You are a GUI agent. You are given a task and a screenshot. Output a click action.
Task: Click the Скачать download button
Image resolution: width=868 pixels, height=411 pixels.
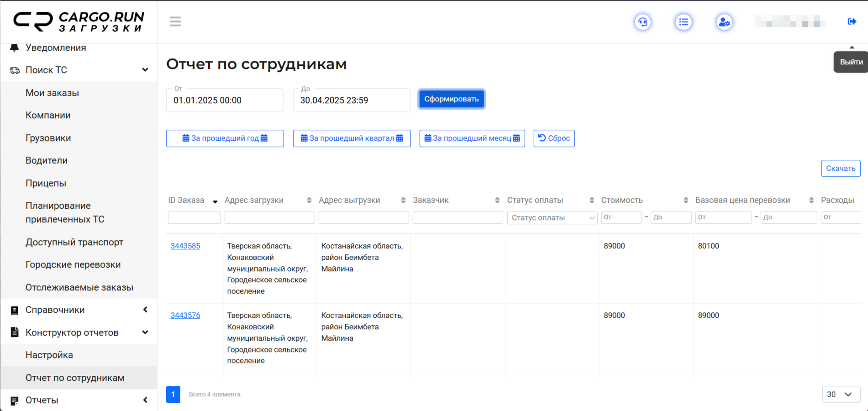click(x=841, y=169)
